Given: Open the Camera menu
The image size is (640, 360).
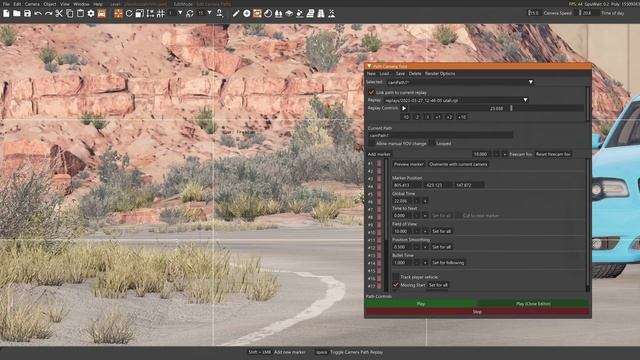Looking at the screenshot, I should (x=32, y=4).
